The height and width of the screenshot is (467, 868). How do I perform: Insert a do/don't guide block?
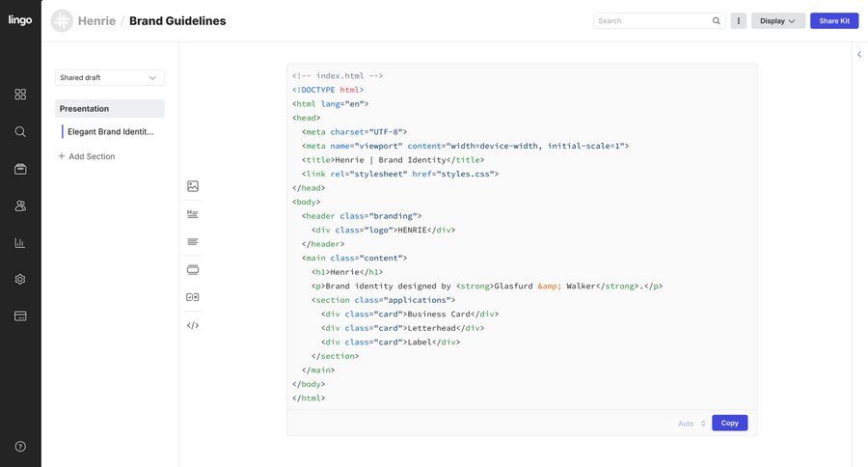(193, 297)
